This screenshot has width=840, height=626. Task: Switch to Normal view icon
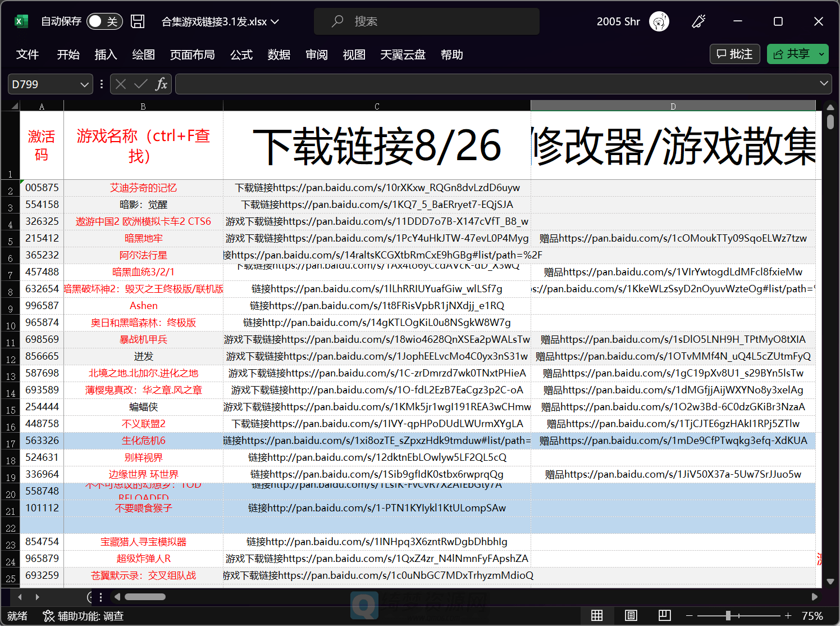coord(597,616)
